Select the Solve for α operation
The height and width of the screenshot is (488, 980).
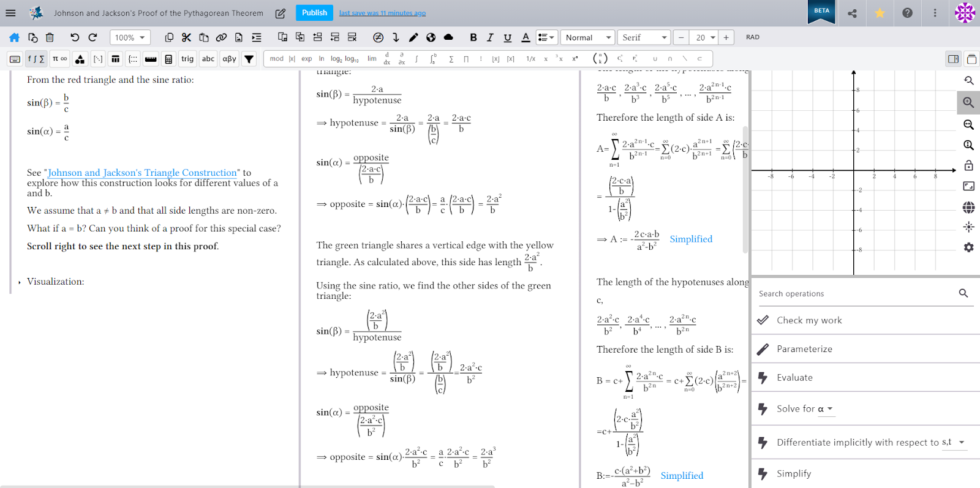(865, 409)
